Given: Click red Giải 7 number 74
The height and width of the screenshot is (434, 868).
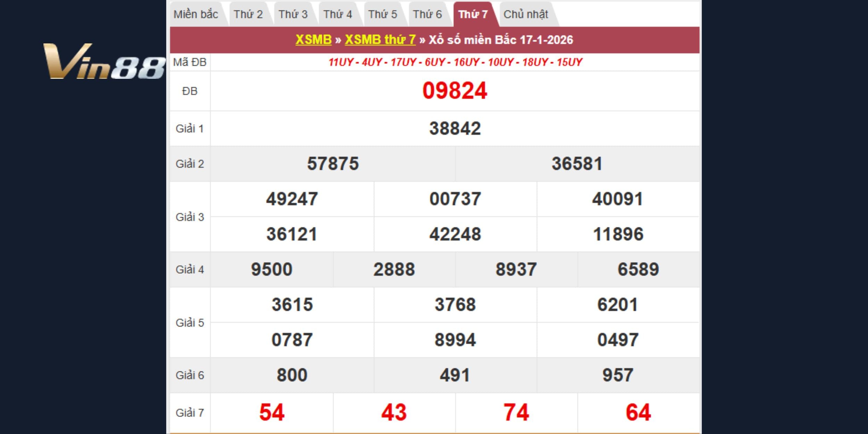Looking at the screenshot, I should click(516, 412).
